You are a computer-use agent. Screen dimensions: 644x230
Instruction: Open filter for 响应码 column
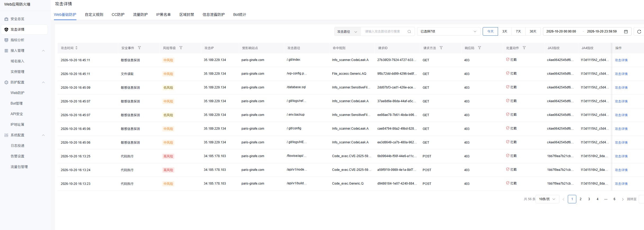point(479,48)
